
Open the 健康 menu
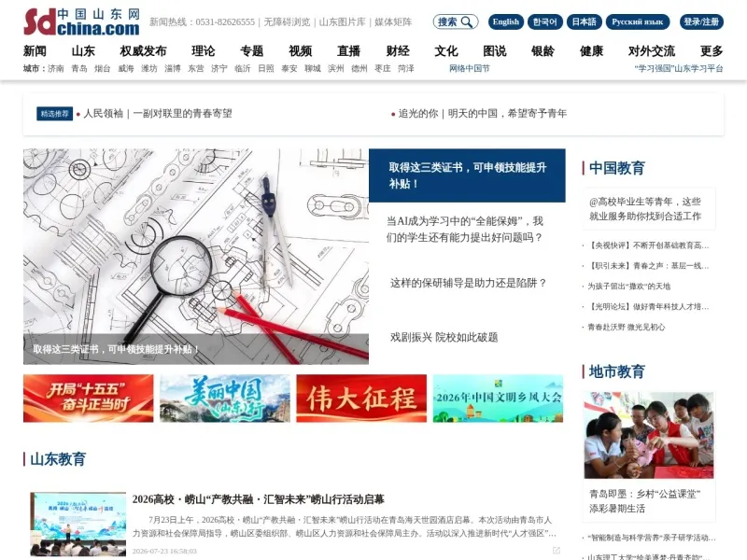[592, 51]
